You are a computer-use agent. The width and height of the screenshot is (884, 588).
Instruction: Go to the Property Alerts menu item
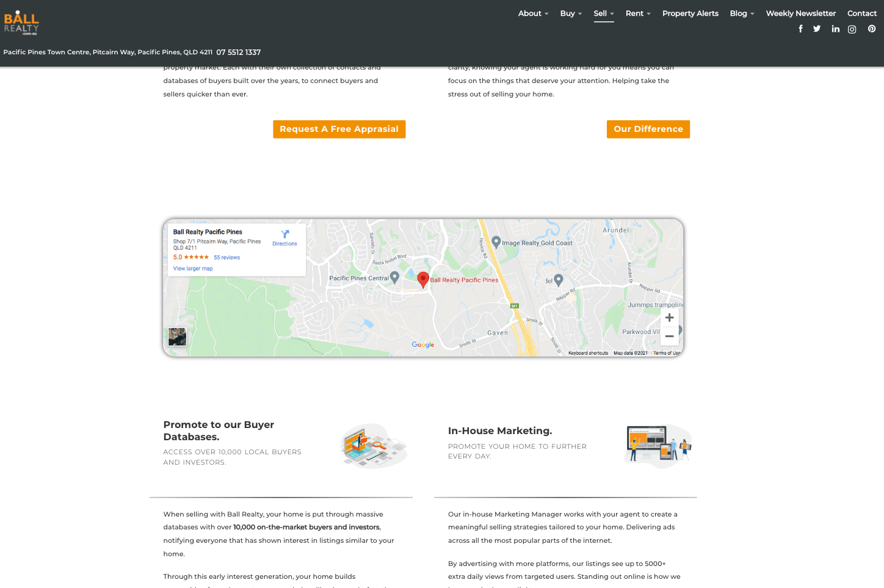coord(690,13)
